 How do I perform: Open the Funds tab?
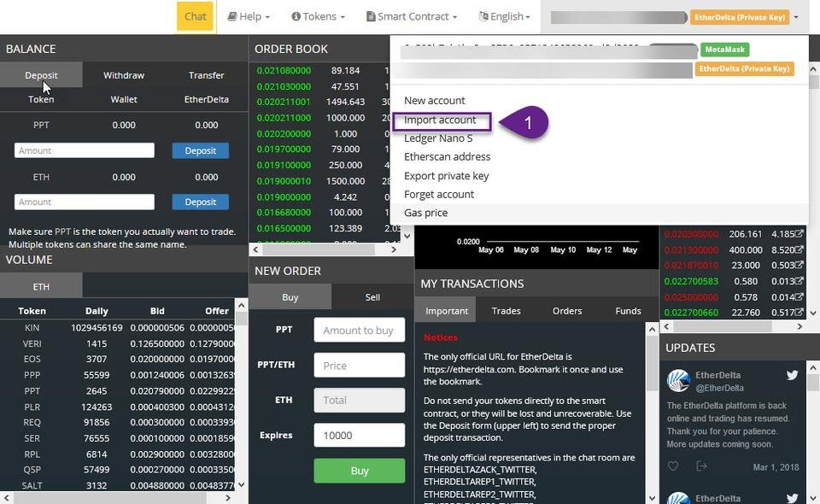tap(628, 311)
